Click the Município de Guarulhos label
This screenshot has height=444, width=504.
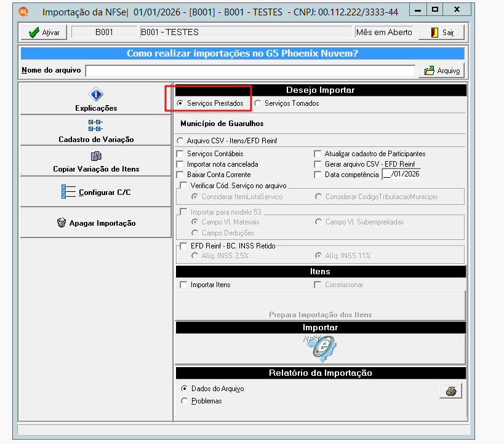pyautogui.click(x=222, y=124)
